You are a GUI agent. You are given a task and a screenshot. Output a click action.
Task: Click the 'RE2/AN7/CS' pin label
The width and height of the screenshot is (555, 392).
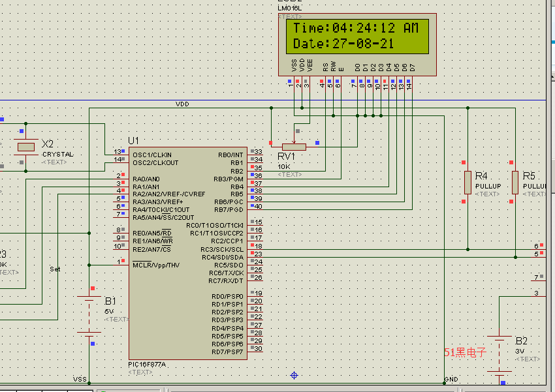pyautogui.click(x=152, y=250)
